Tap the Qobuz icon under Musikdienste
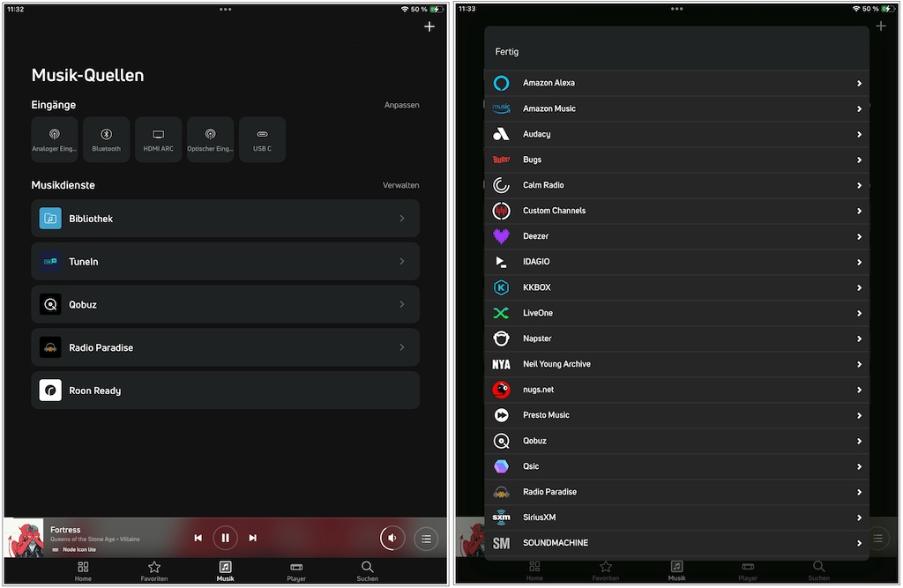The image size is (903, 588). click(x=50, y=304)
